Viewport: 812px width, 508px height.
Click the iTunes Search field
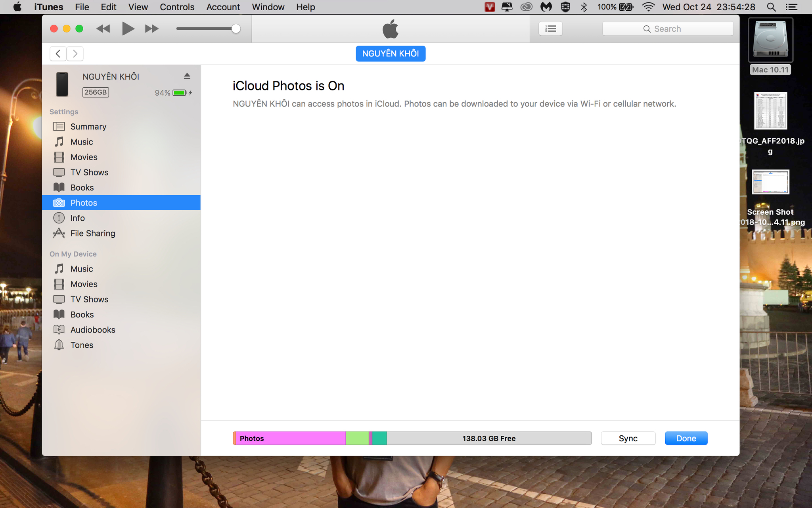coord(668,29)
